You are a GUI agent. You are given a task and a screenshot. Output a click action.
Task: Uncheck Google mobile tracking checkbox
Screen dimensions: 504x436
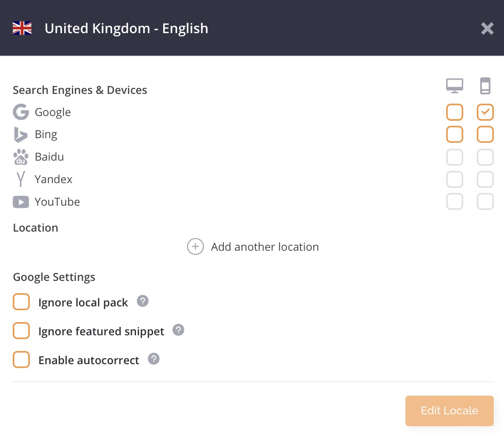(485, 112)
